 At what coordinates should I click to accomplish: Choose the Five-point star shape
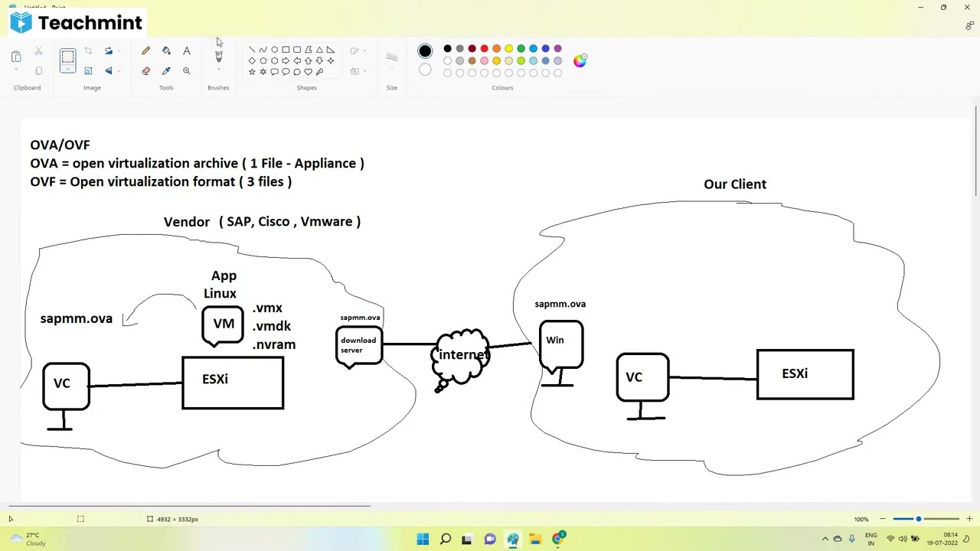click(252, 72)
